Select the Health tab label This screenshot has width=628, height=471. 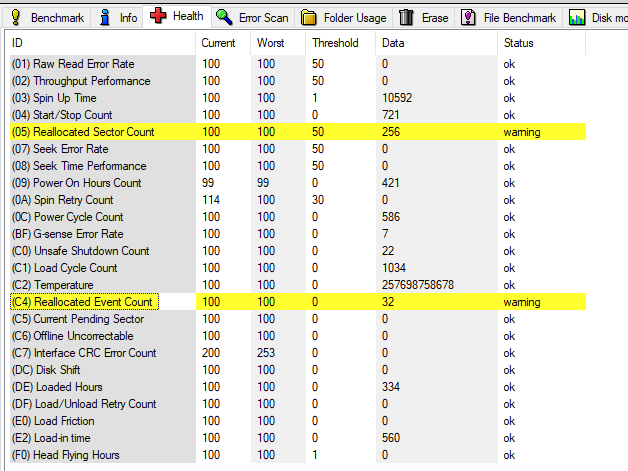click(188, 16)
